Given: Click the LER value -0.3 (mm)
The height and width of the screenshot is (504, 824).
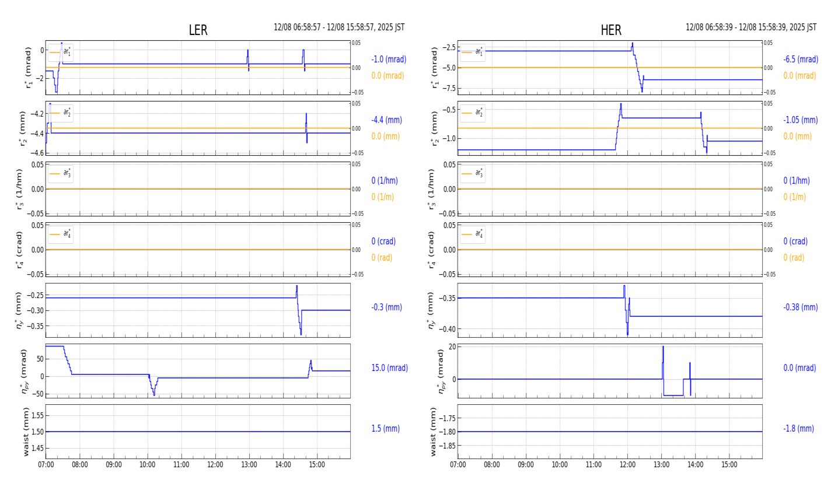Looking at the screenshot, I should click(x=386, y=307).
